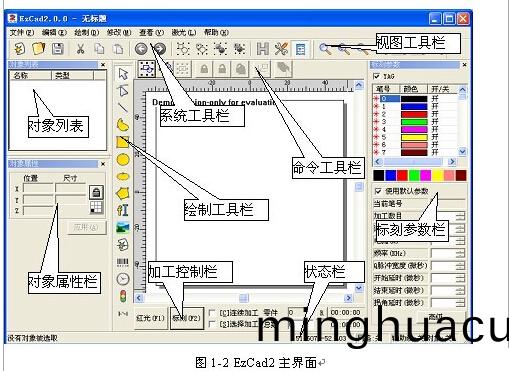Toggle the use default parameters checkbox

coord(378,191)
